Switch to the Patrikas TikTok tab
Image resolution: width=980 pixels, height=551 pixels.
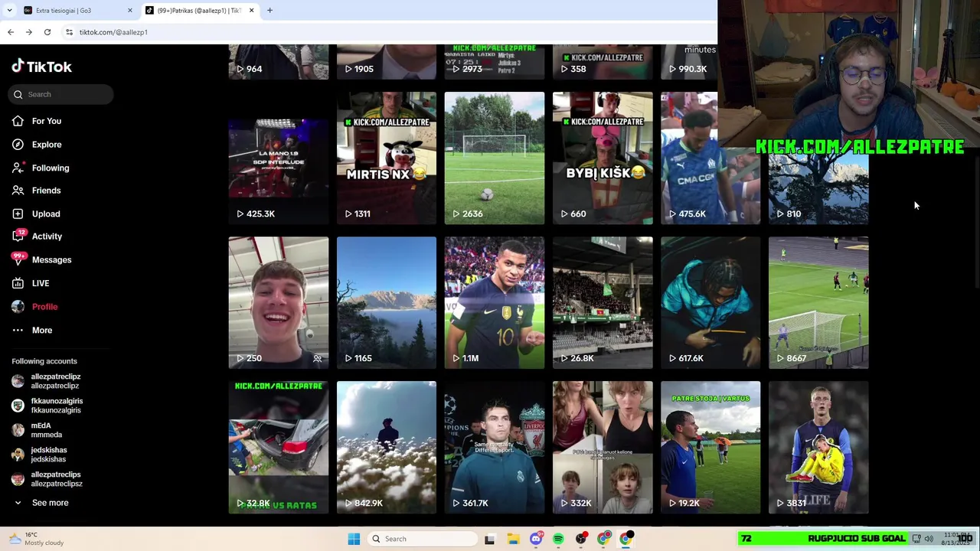point(199,11)
